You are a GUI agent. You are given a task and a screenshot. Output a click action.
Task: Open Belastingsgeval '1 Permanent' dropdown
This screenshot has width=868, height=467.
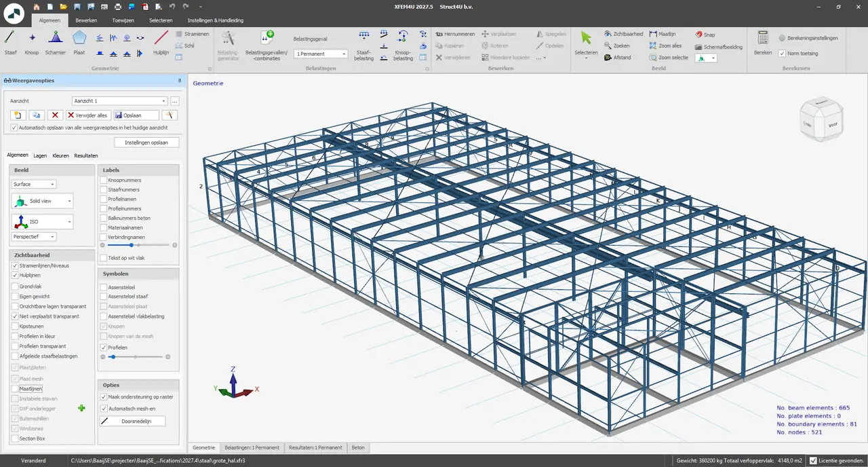(321, 54)
